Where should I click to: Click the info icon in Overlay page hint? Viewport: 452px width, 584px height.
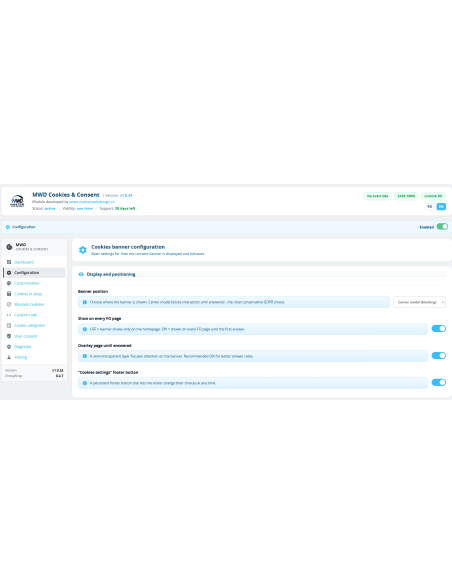pyautogui.click(x=85, y=356)
